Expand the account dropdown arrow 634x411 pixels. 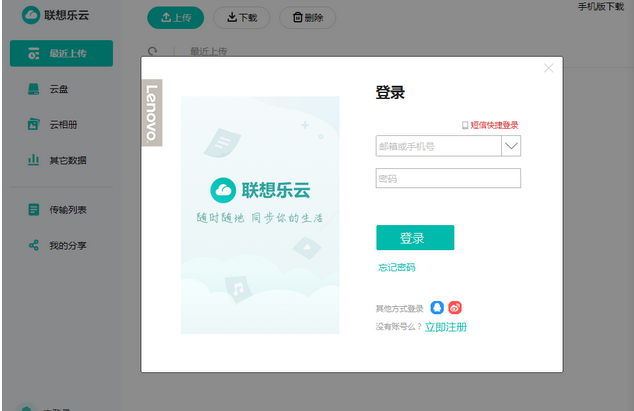point(511,146)
